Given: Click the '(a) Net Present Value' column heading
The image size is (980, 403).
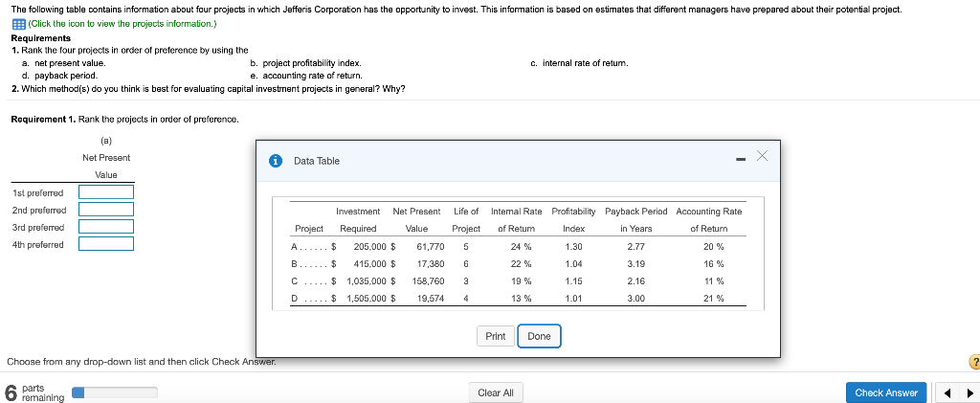Looking at the screenshot, I should point(106,158).
